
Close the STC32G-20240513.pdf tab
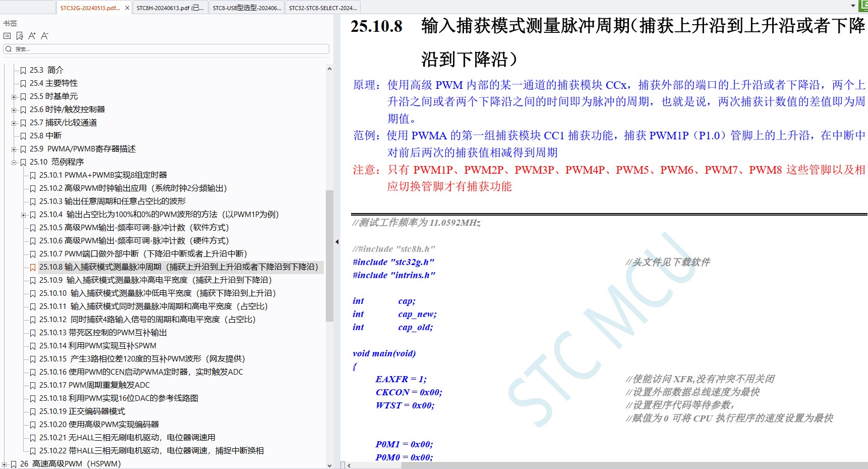point(127,8)
